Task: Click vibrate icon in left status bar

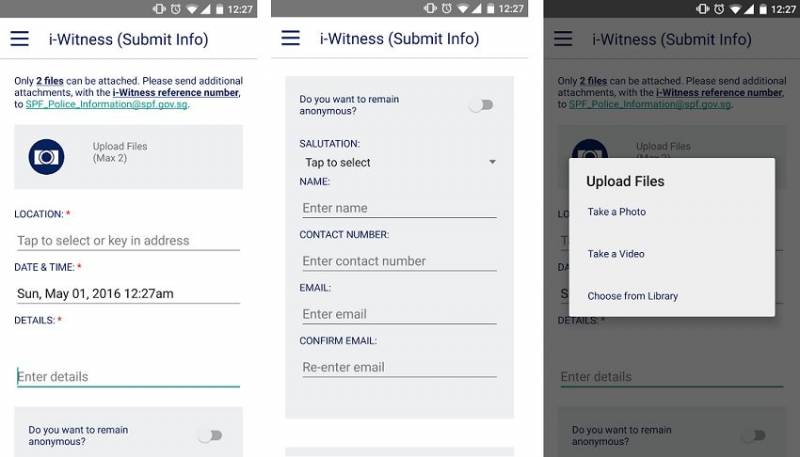Action: tap(160, 8)
